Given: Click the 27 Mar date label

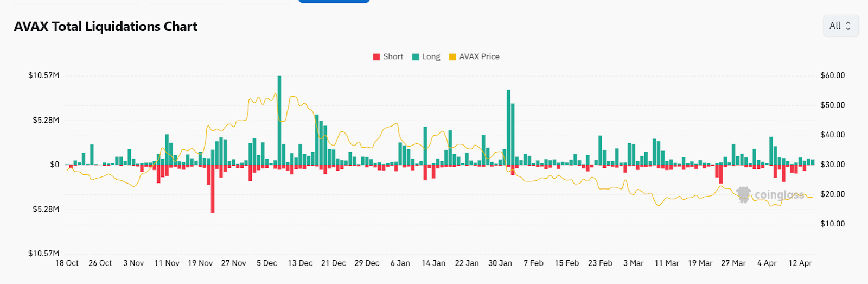Looking at the screenshot, I should click(x=733, y=263).
